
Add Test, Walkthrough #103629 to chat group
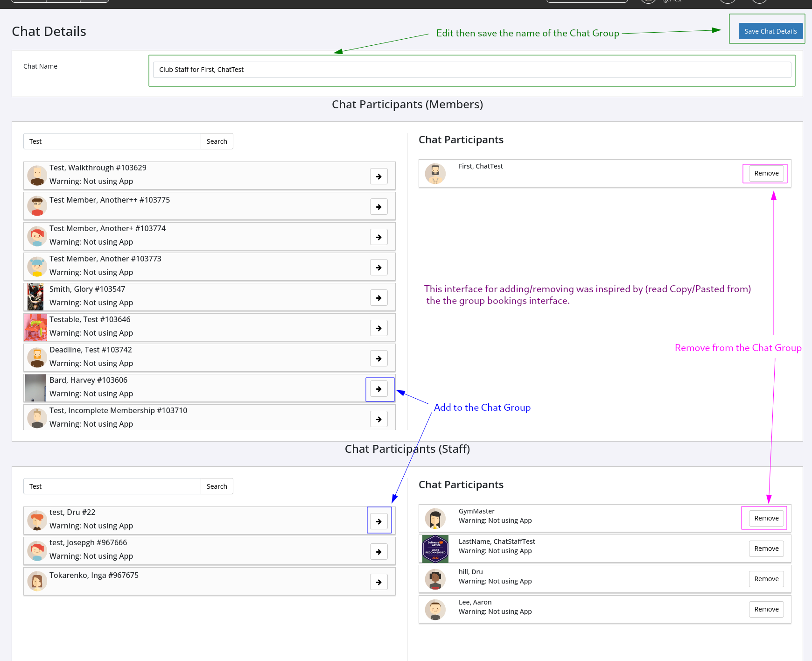[378, 176]
